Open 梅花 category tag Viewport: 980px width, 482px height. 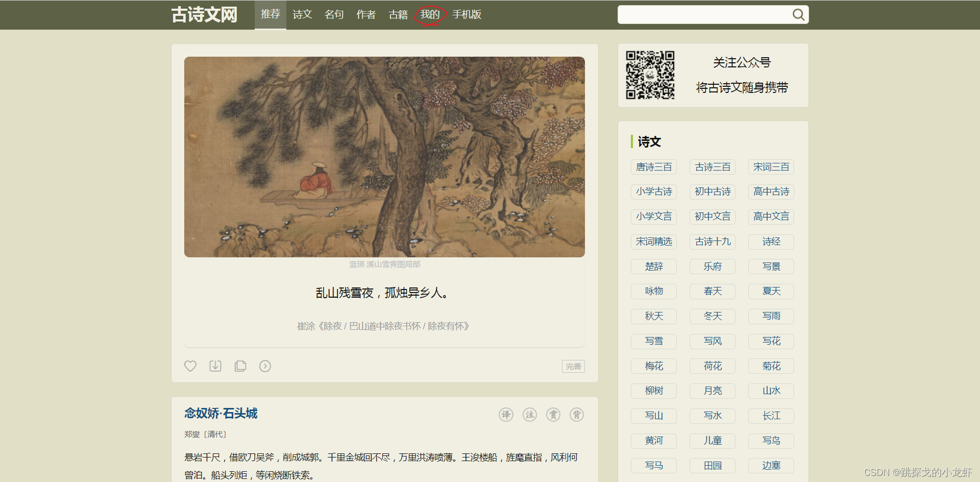[x=654, y=366]
